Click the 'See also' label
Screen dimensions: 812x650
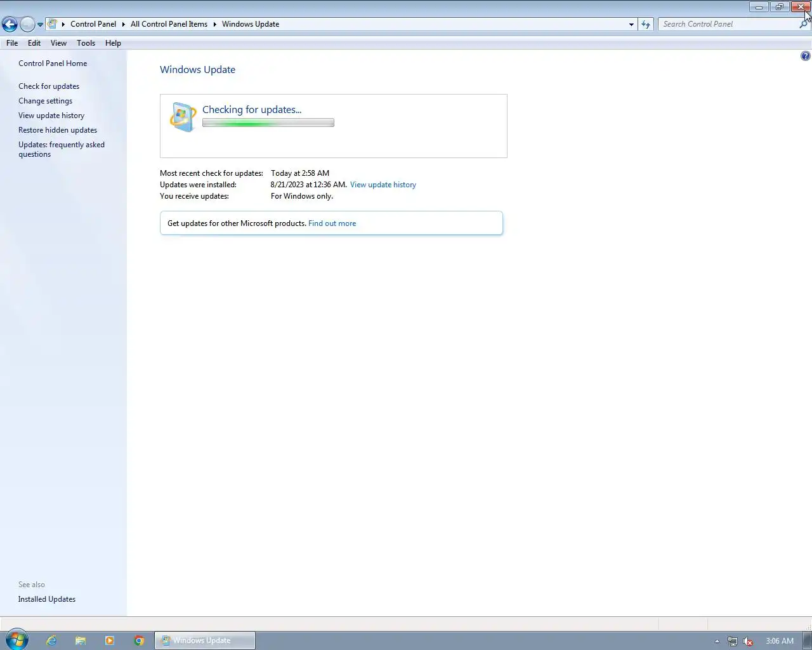pyautogui.click(x=32, y=585)
